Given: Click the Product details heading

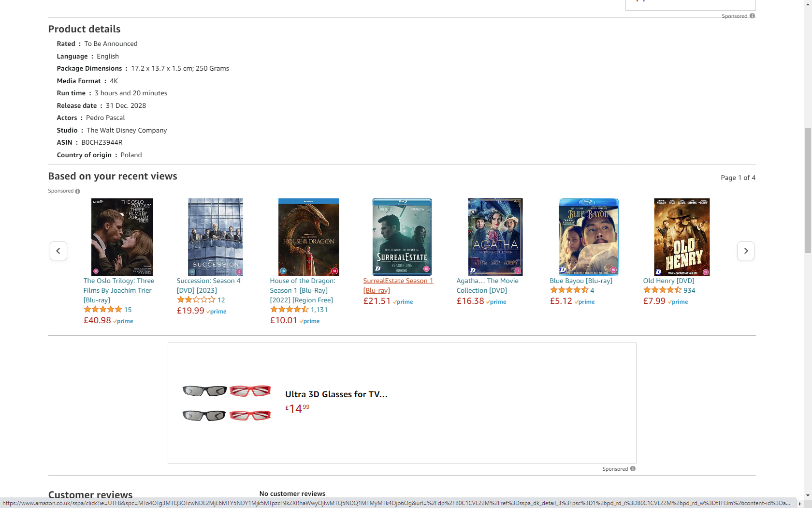Looking at the screenshot, I should point(84,29).
